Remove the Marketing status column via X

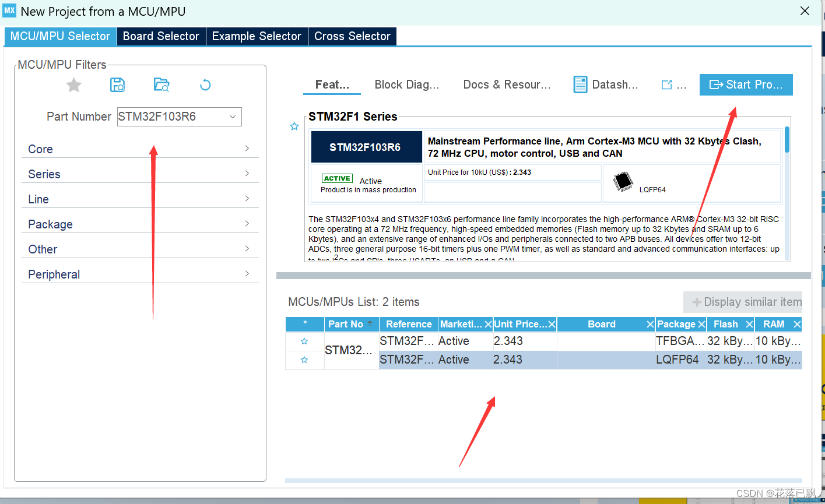click(x=488, y=325)
